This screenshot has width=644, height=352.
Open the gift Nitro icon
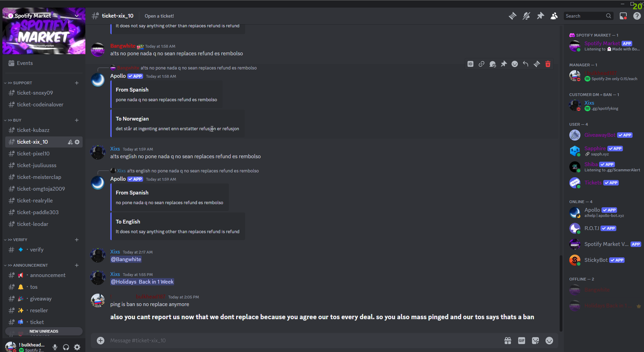click(508, 341)
